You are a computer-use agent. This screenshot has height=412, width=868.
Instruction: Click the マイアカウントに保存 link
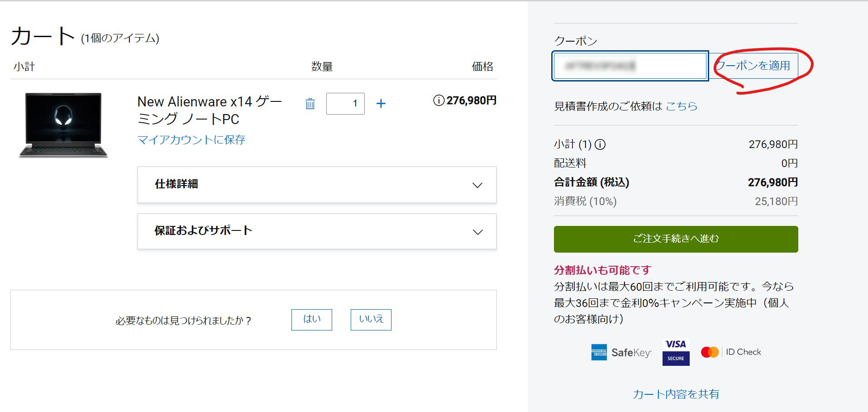[x=191, y=139]
